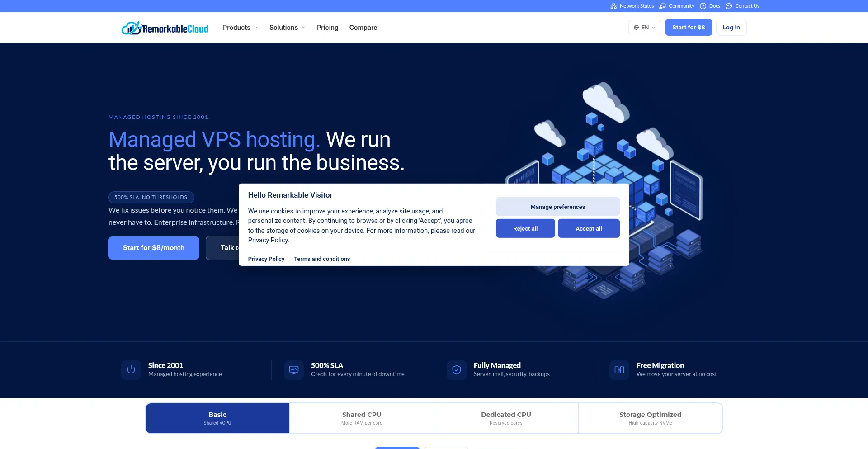Image resolution: width=868 pixels, height=449 pixels.
Task: Open the Privacy Policy link
Action: pos(266,259)
